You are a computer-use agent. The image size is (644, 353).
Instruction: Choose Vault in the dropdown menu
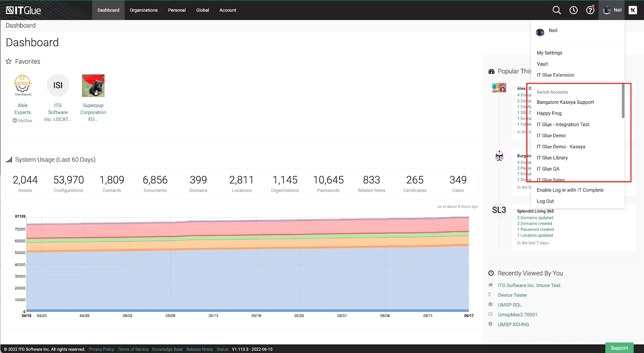click(x=542, y=64)
